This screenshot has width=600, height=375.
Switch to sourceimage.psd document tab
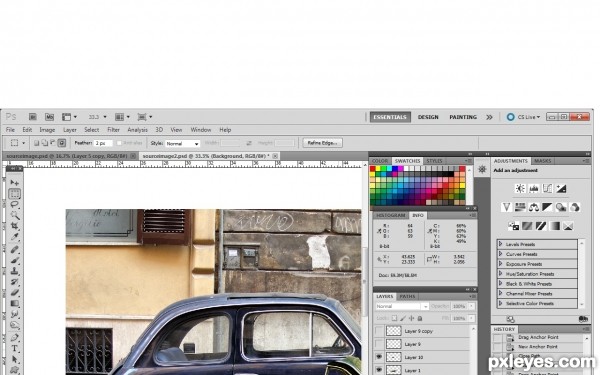tap(70, 156)
